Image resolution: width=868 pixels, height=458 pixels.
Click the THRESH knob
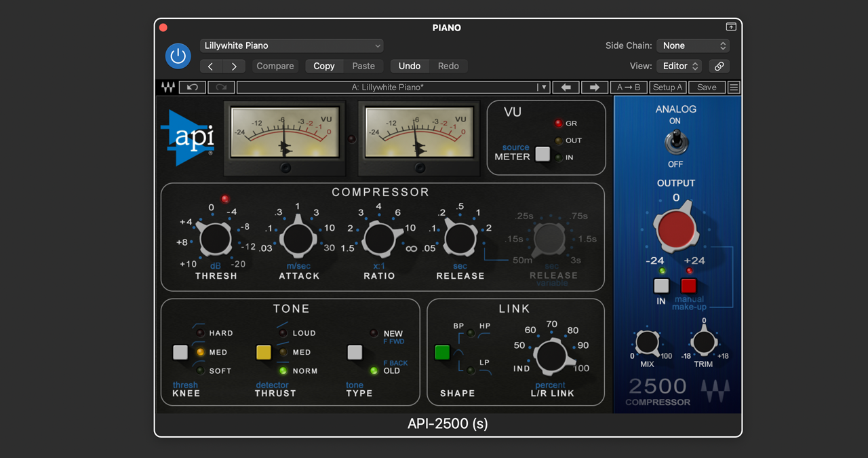tap(216, 239)
